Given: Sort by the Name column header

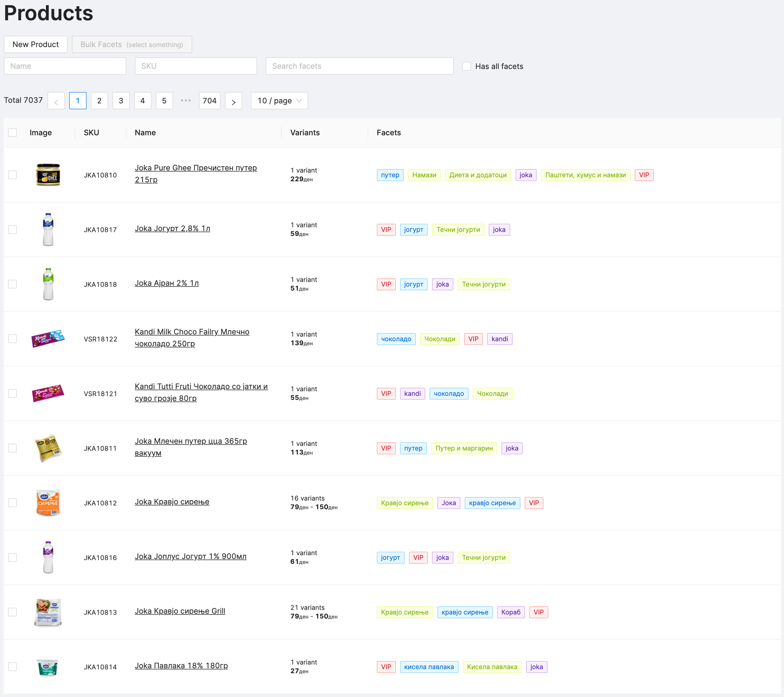Looking at the screenshot, I should pos(145,132).
